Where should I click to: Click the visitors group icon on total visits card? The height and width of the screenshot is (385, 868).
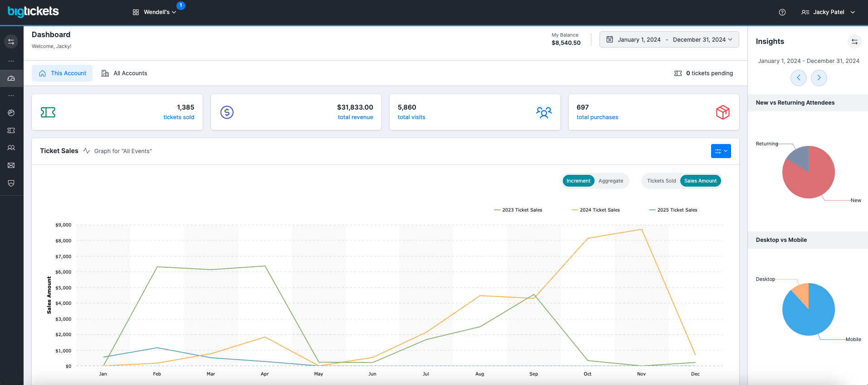(x=544, y=112)
